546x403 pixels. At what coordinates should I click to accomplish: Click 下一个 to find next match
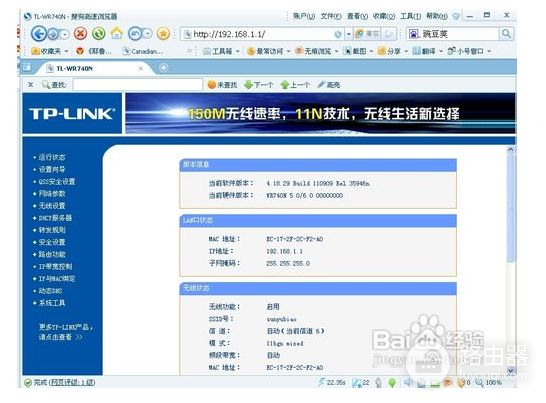(x=259, y=85)
